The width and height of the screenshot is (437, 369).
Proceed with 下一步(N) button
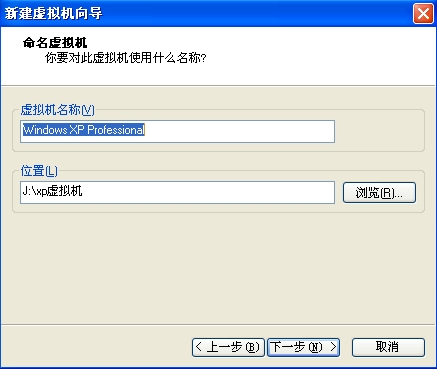303,347
